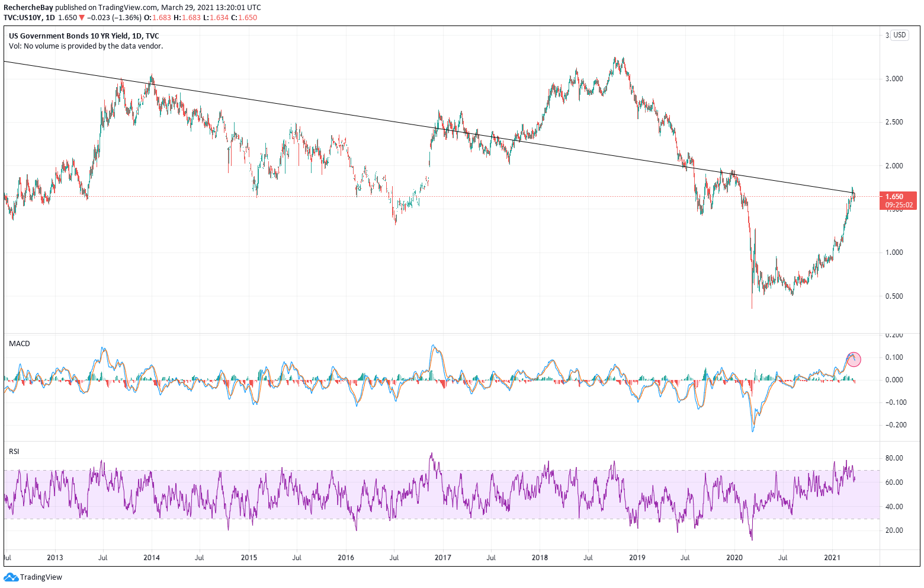Click the H:1.683 high value
Viewport: 924px width, 588px height.
click(x=187, y=18)
